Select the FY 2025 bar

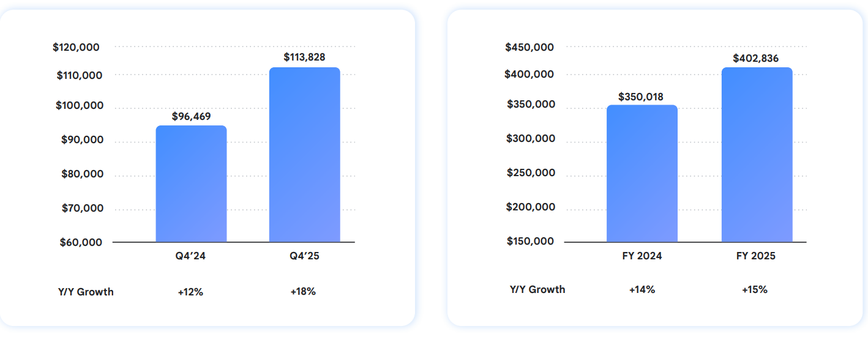click(x=757, y=155)
